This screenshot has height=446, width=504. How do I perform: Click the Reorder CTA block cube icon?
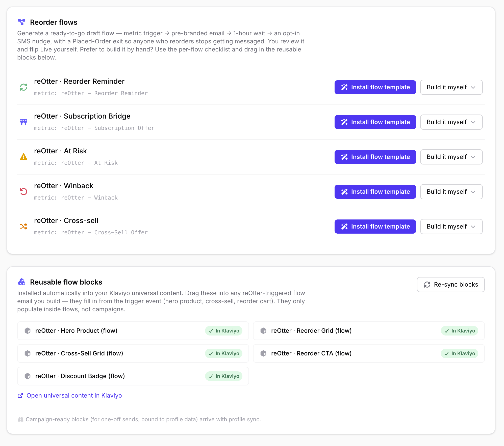[263, 353]
